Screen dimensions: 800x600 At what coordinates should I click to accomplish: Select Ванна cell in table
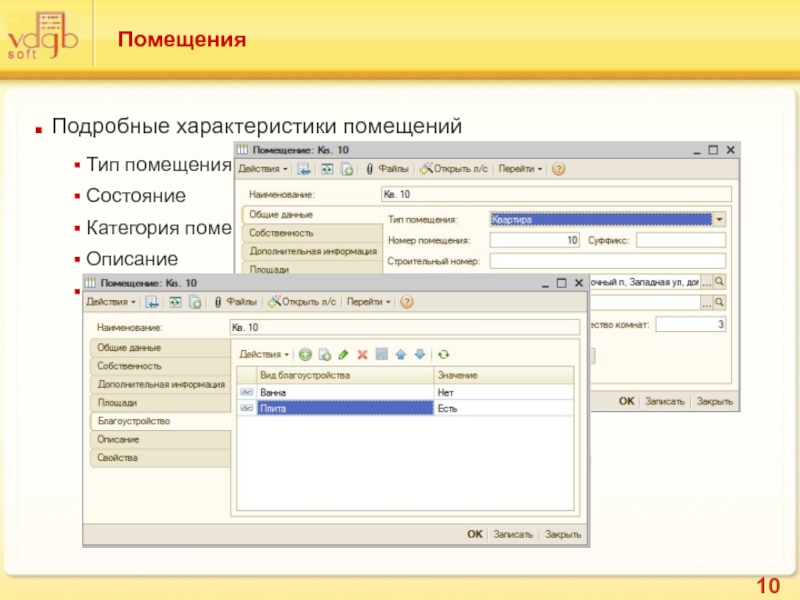[345, 392]
